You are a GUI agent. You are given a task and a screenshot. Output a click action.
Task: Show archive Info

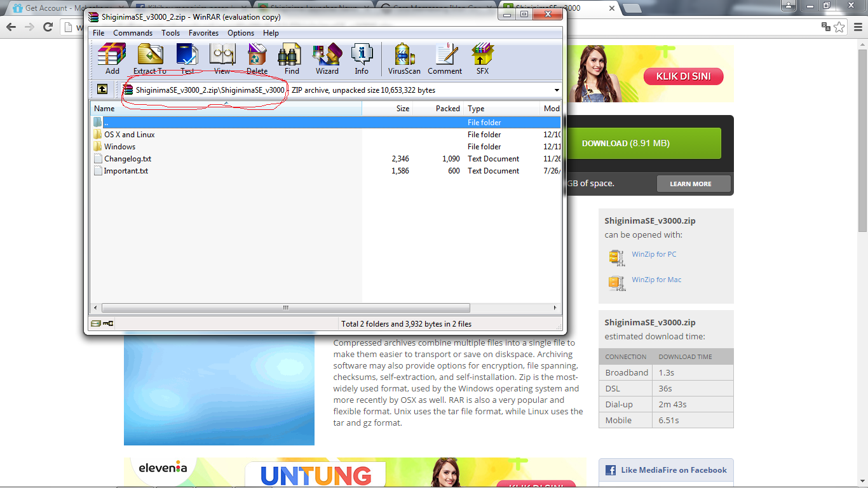pos(362,59)
